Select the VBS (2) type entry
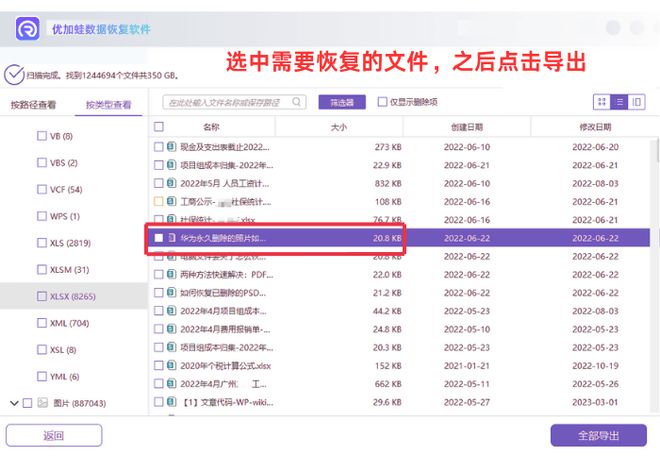 [x=64, y=163]
